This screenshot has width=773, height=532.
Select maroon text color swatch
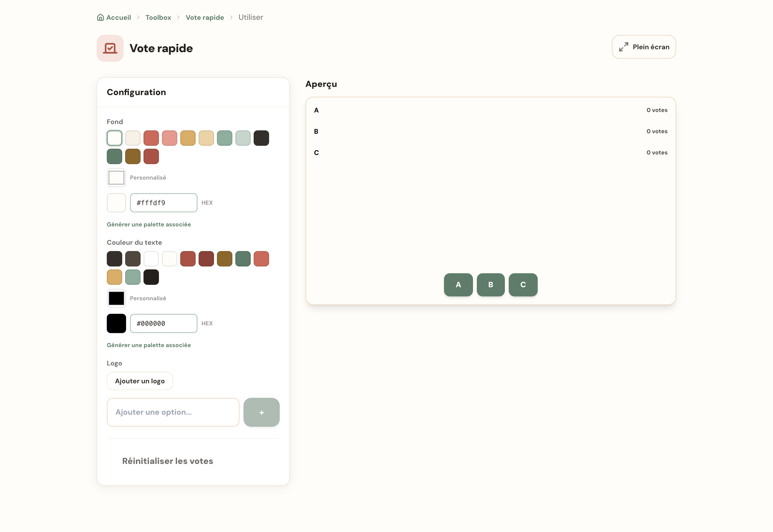pyautogui.click(x=206, y=259)
